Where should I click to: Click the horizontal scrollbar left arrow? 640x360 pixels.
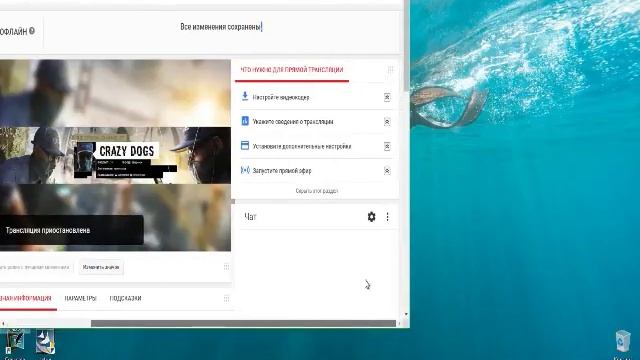(3, 324)
